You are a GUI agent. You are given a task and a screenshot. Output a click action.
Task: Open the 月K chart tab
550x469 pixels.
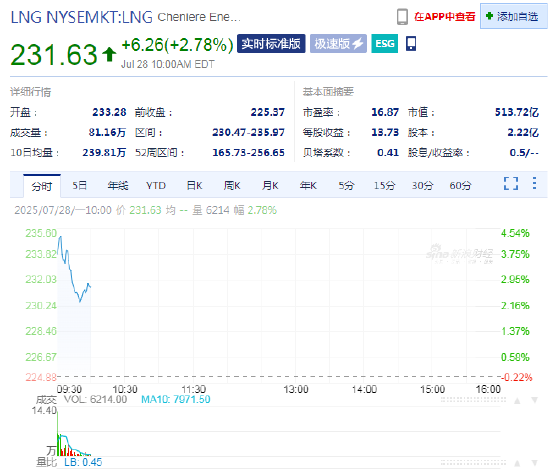click(270, 186)
